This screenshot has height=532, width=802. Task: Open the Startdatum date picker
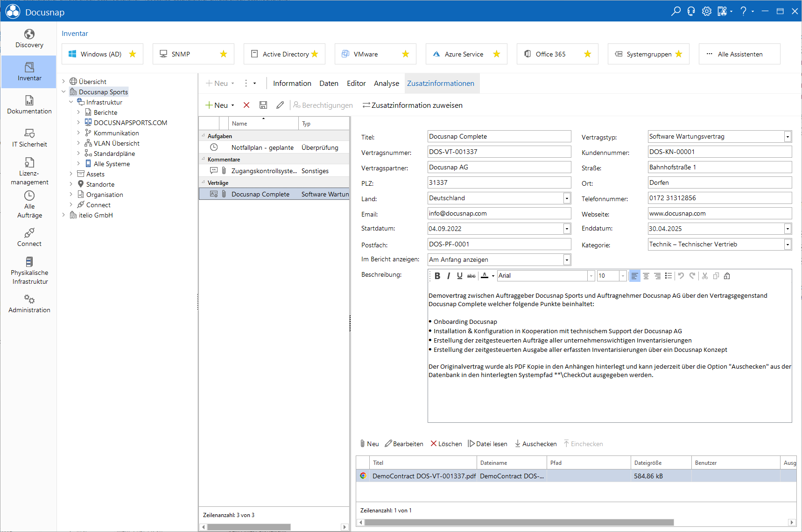[x=567, y=229]
